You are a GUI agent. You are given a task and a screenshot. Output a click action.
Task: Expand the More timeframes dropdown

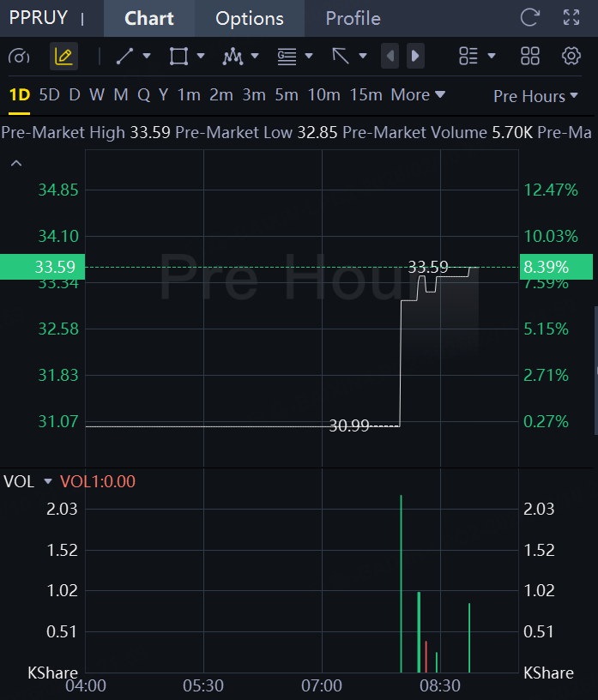418,94
